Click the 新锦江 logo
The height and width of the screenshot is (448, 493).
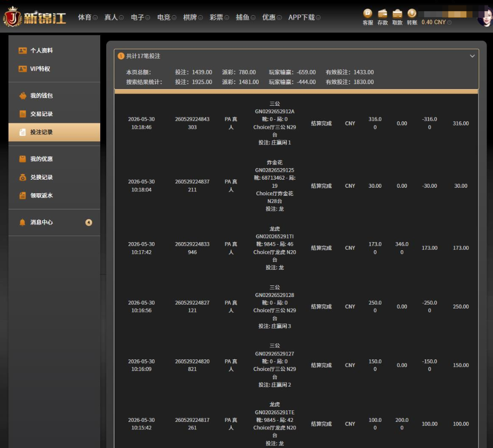[x=35, y=17]
